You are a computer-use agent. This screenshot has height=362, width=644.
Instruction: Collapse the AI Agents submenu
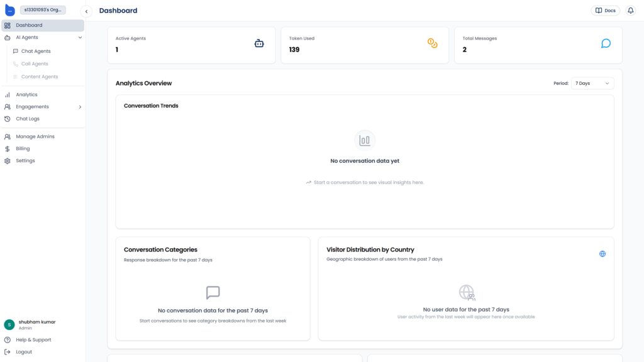pos(80,38)
